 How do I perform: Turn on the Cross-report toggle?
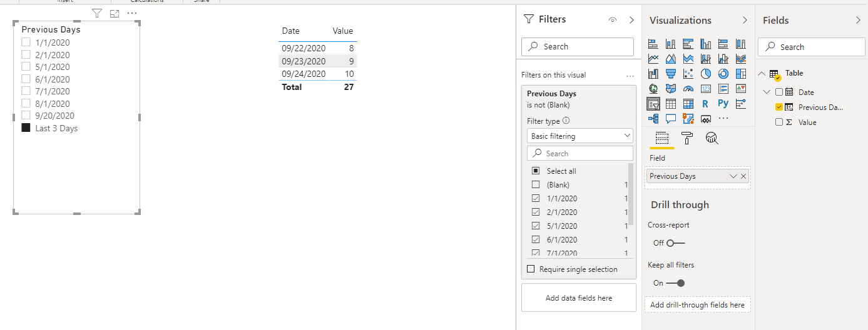[x=675, y=242]
